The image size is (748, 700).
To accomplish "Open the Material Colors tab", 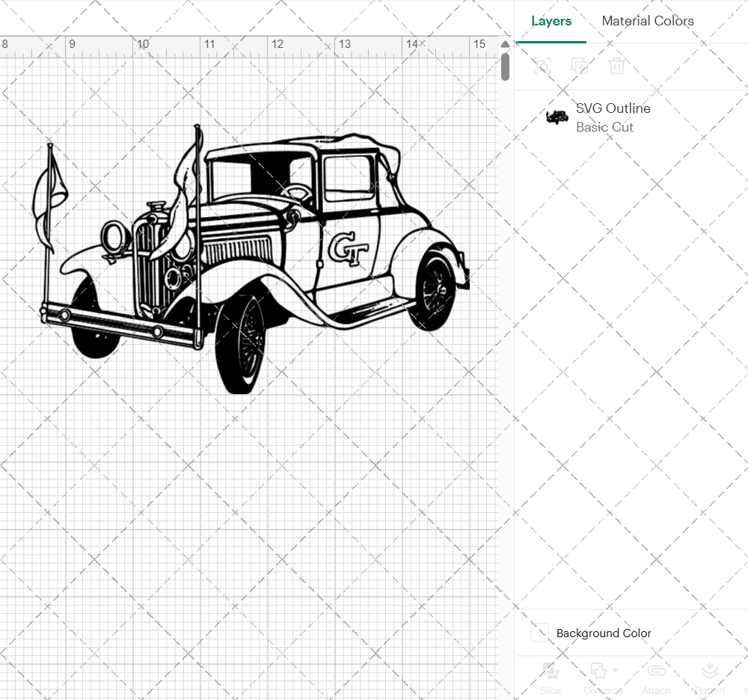I will tap(647, 21).
